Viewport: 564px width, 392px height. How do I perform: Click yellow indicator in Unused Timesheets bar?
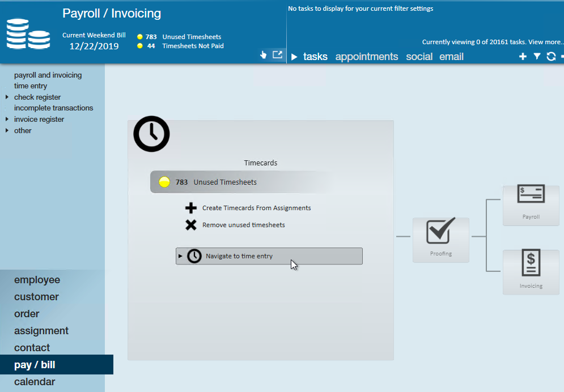pos(164,182)
